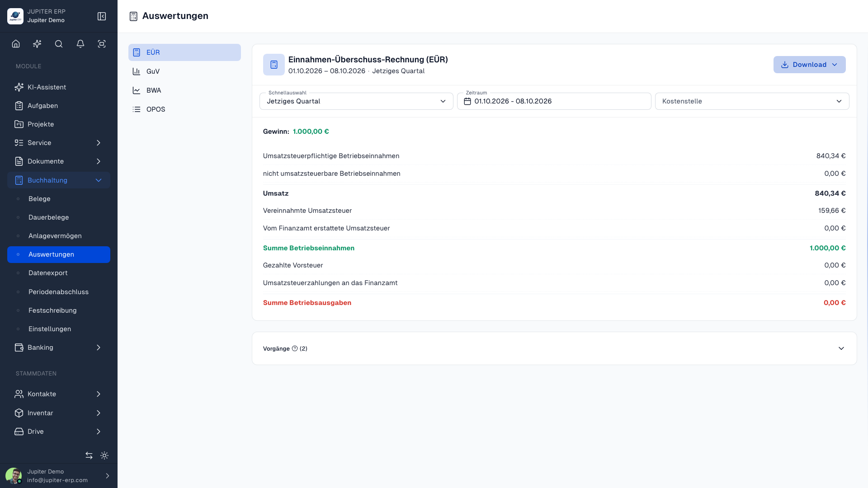Open the search magnifier icon

pos(59,44)
